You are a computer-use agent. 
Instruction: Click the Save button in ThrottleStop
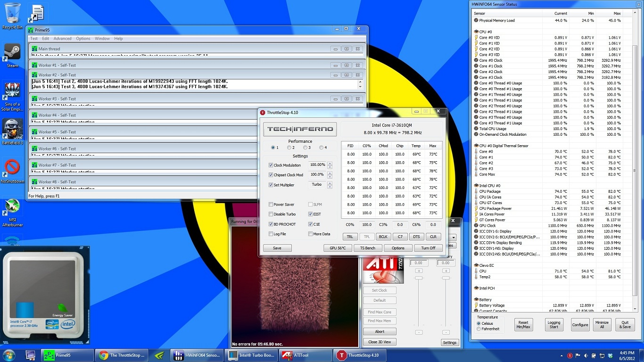coord(277,248)
